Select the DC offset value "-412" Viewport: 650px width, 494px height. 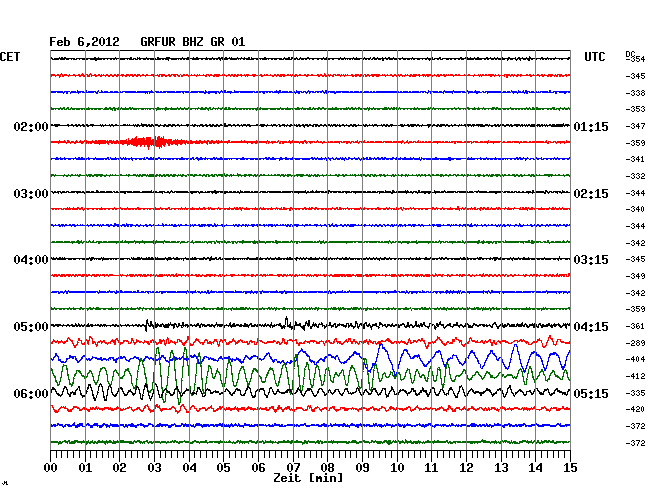635,376
